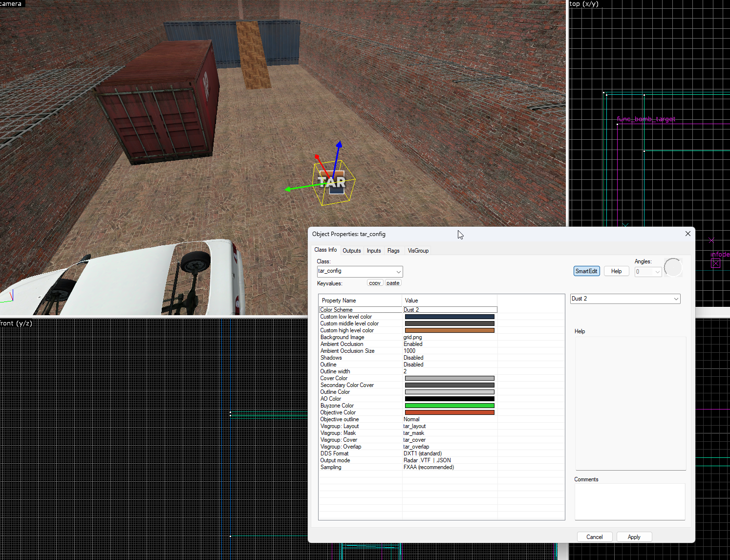Pick the Custom high level color swatch
The image size is (730, 560).
click(x=450, y=330)
